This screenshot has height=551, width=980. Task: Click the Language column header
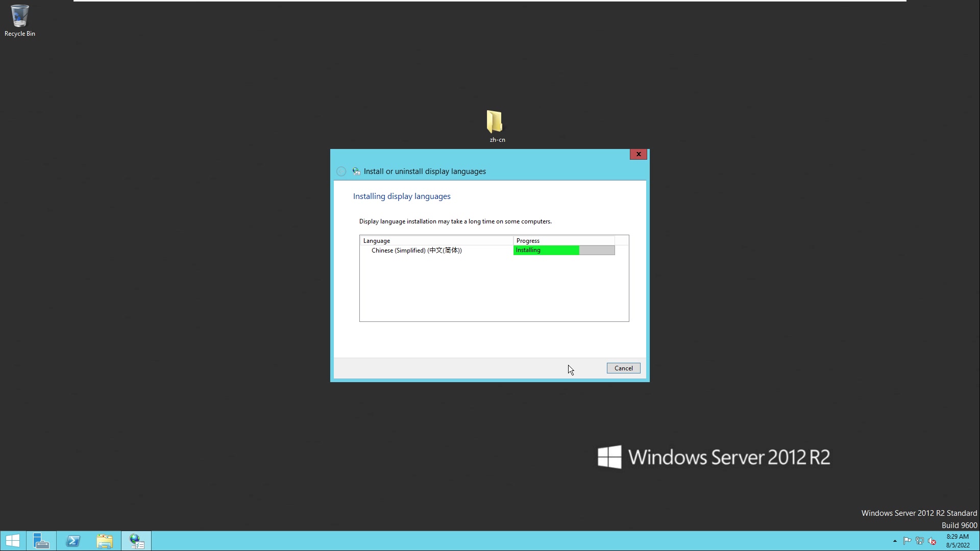[x=436, y=241]
